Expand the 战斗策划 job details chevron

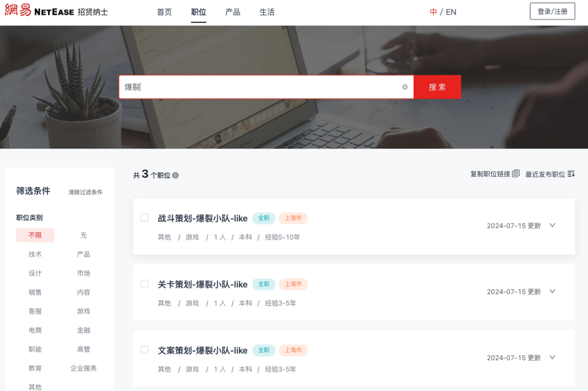tap(552, 225)
